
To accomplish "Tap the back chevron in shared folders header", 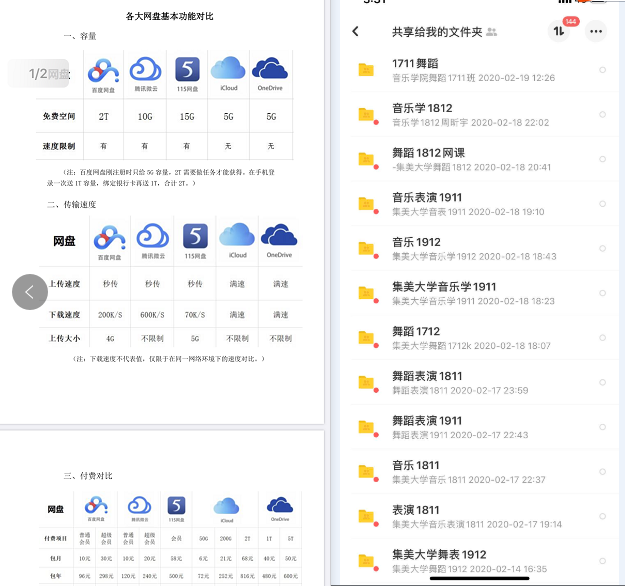I will point(356,31).
